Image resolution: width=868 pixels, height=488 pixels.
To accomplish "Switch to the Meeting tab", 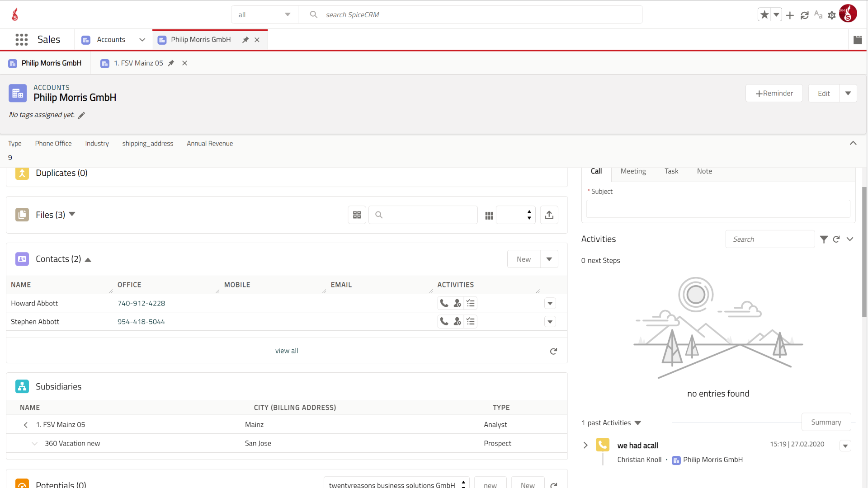I will (x=633, y=171).
